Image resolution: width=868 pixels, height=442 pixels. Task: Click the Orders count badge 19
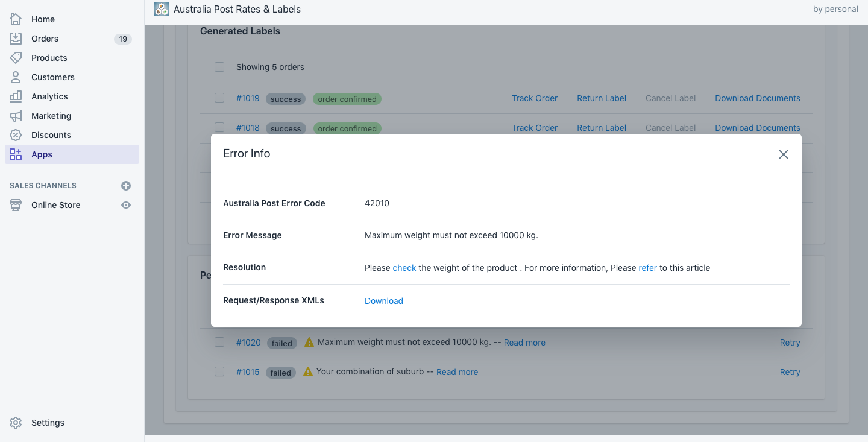tap(123, 39)
